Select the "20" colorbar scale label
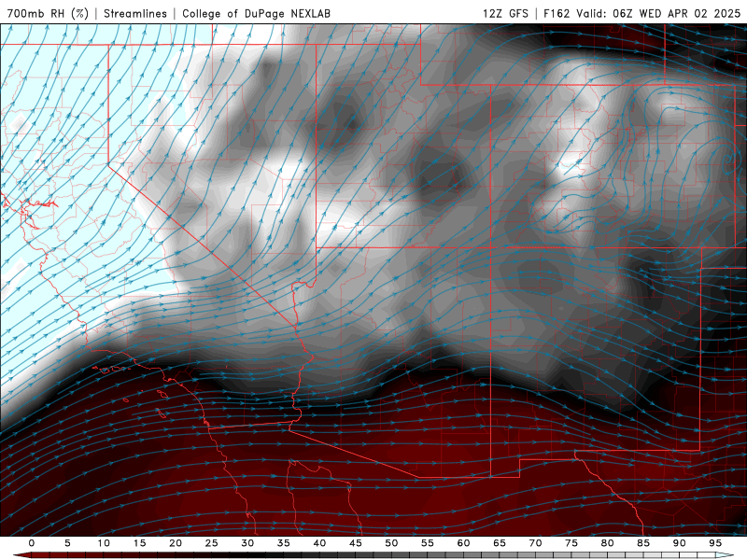This screenshot has width=747, height=560. tap(176, 543)
